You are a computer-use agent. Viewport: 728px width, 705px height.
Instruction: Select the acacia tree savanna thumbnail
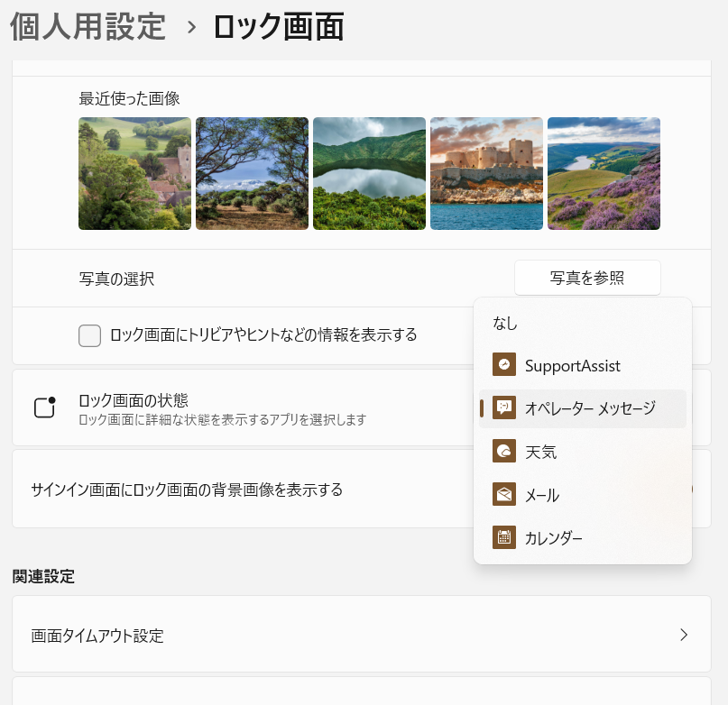(252, 174)
